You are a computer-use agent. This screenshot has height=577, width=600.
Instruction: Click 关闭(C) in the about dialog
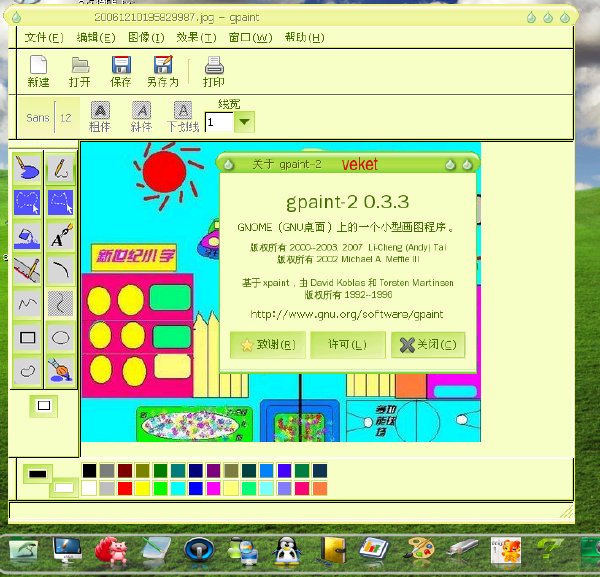428,345
